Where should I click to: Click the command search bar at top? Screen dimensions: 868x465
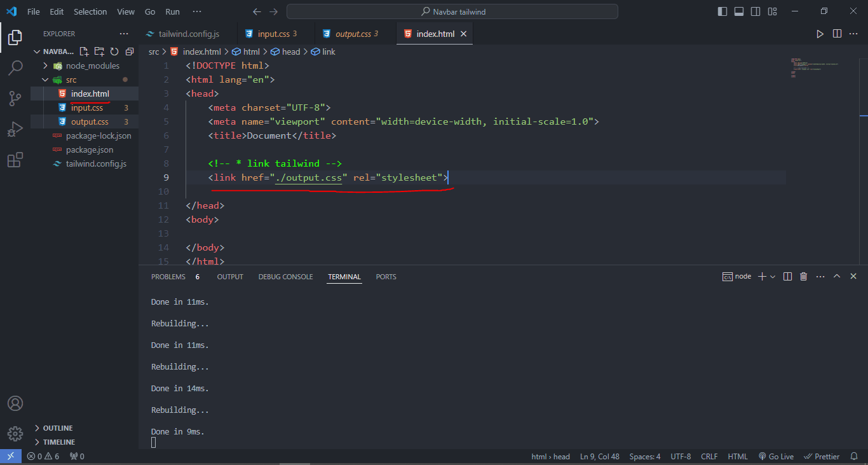tap(452, 11)
